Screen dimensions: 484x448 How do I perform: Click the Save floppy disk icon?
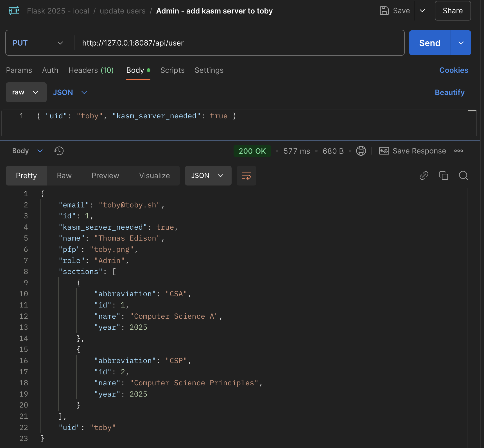pos(384,11)
